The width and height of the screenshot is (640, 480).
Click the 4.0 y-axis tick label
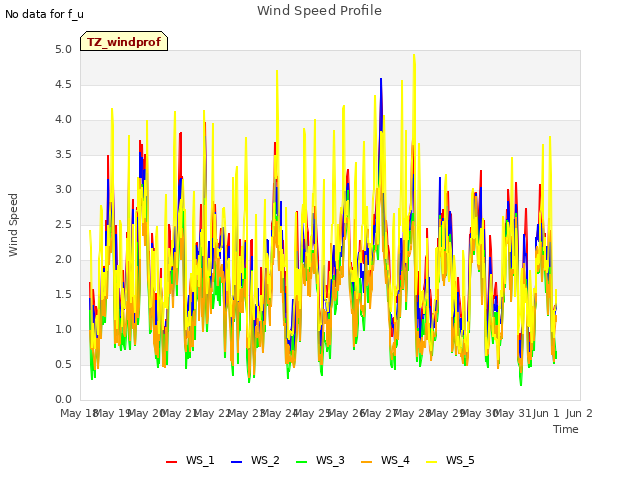coord(63,120)
